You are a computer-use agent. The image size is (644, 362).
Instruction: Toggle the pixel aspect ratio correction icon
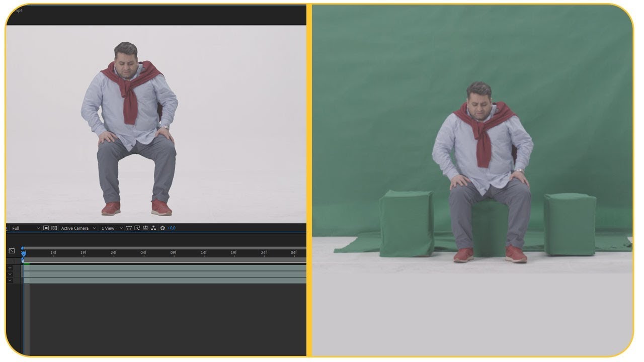pos(129,228)
